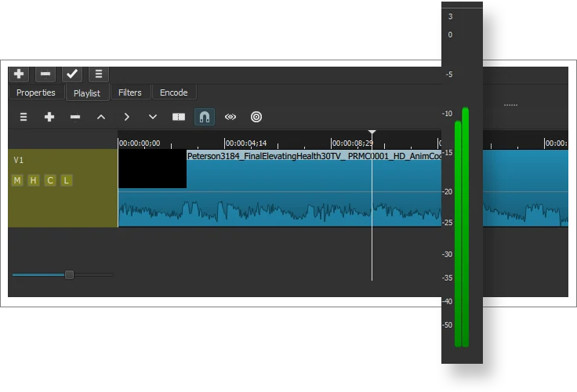Image resolution: width=577 pixels, height=392 pixels.
Task: Open the playlist hamburger menu
Action: [99, 74]
